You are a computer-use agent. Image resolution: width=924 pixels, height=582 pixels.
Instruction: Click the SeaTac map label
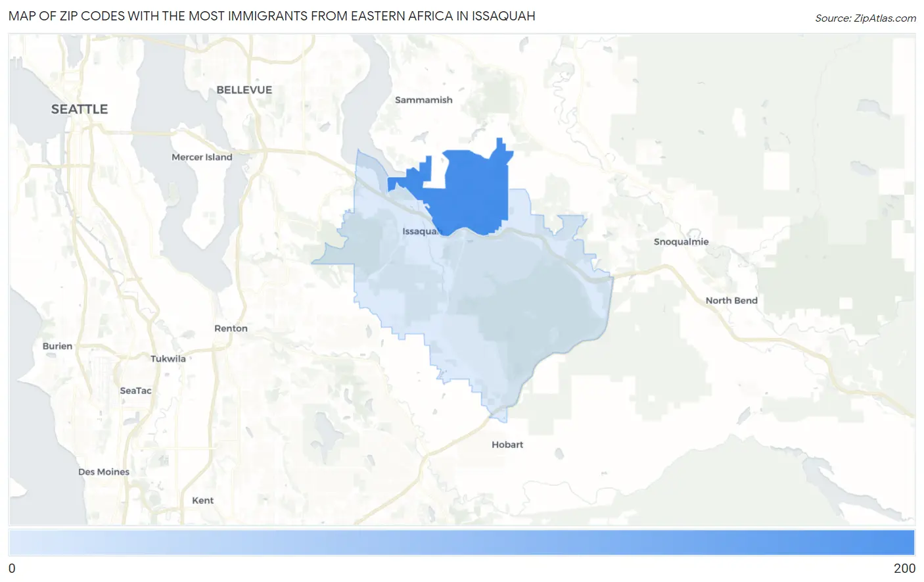click(x=136, y=391)
